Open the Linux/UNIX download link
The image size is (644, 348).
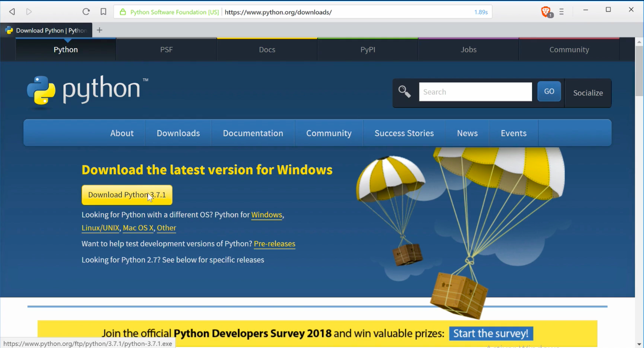pyautogui.click(x=100, y=228)
